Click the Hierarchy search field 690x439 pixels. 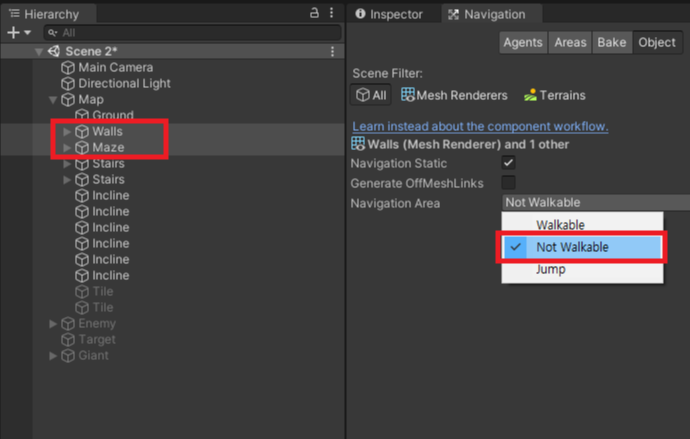point(193,33)
